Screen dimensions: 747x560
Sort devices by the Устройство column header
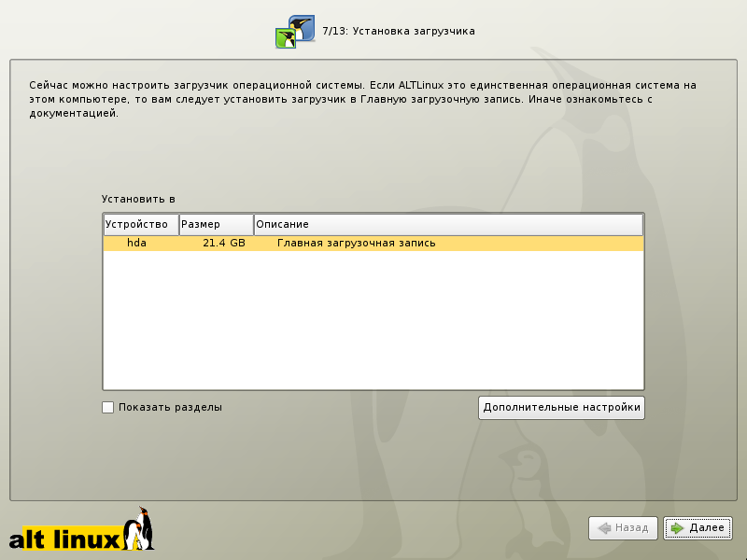point(140,224)
